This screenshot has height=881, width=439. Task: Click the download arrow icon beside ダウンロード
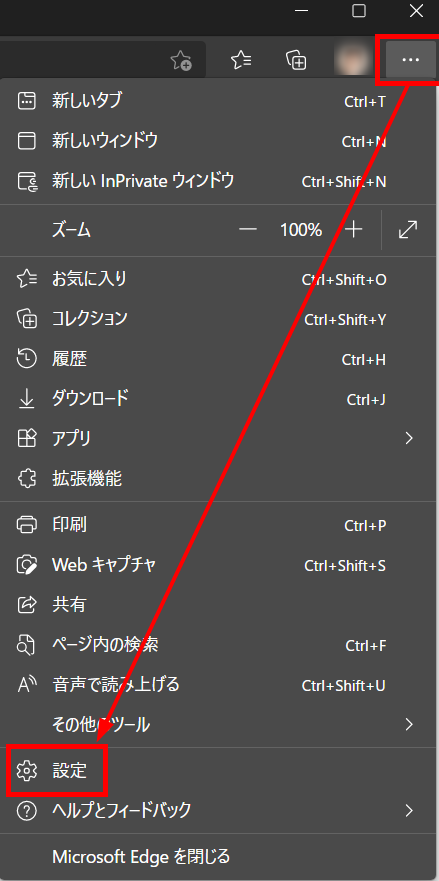[x=26, y=399]
